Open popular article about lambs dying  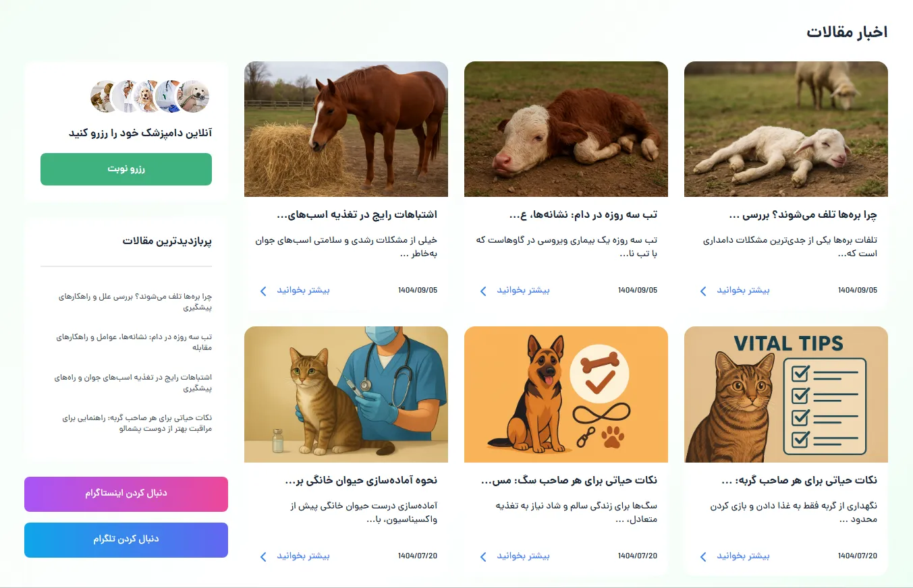coord(135,302)
